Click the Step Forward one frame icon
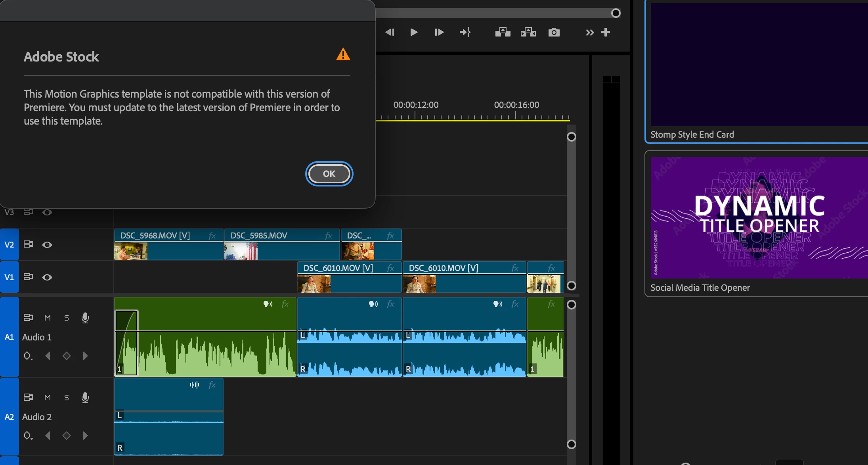The image size is (868, 465). 439,33
